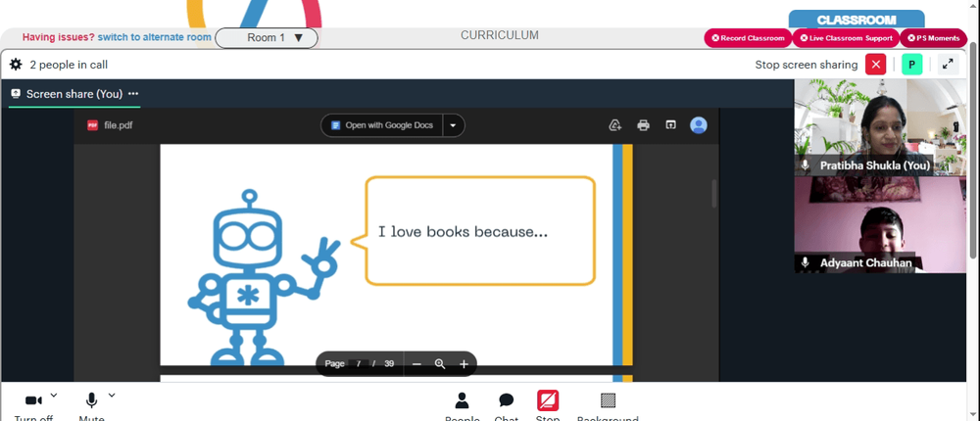Screen dimensions: 980x421
Task: Click Google account avatar in viewer
Action: pyautogui.click(x=698, y=125)
